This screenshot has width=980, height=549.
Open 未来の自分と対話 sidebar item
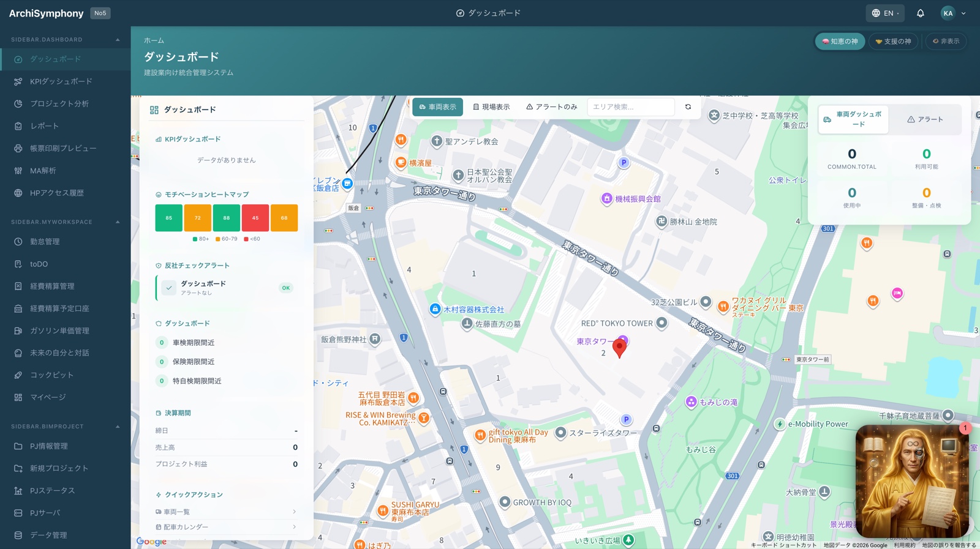pos(65,353)
